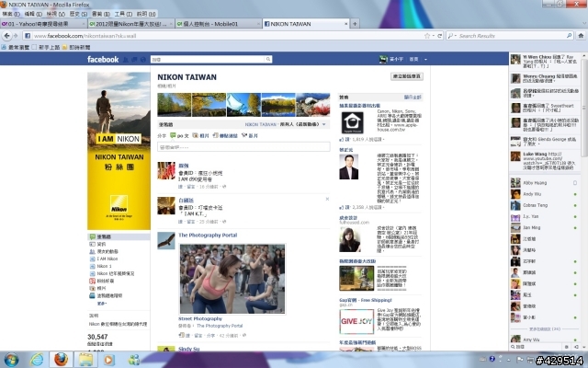Viewport: 588px width, 368px height.
Task: Click Apple House ad logo image
Action: click(352, 122)
